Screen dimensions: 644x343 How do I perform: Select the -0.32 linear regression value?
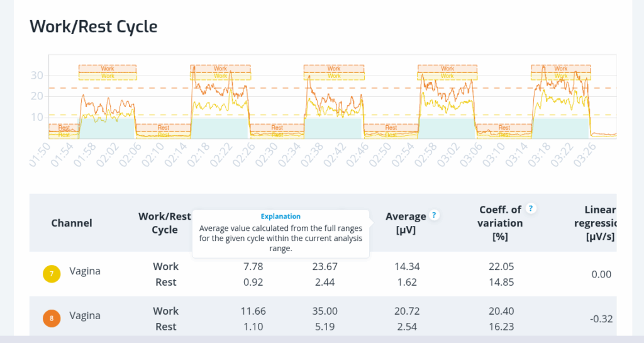(x=601, y=318)
